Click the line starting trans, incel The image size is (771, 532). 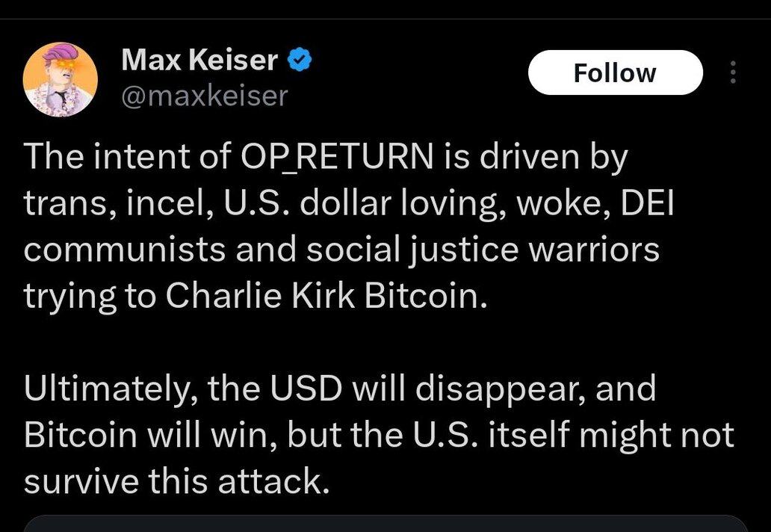tap(349, 203)
